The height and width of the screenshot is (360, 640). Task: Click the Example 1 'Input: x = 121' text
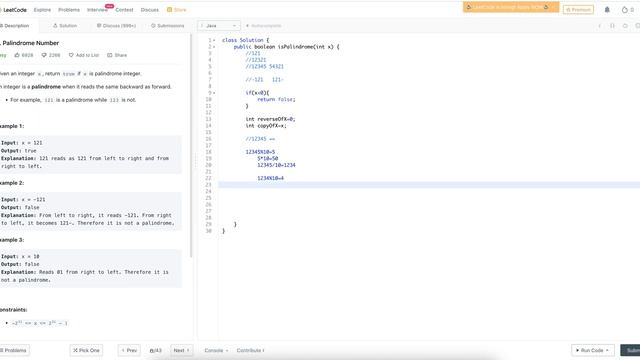[x=22, y=143]
